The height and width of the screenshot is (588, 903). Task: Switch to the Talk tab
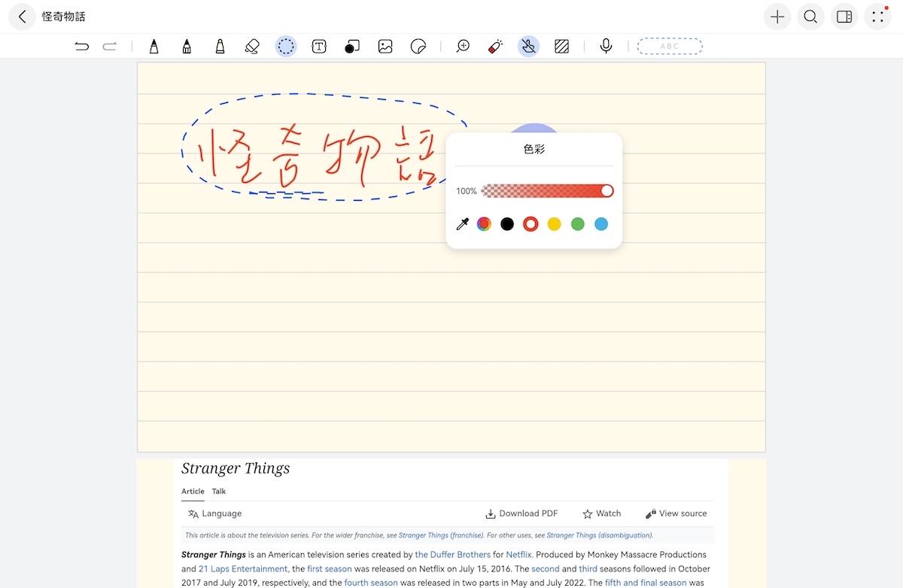[x=219, y=491]
